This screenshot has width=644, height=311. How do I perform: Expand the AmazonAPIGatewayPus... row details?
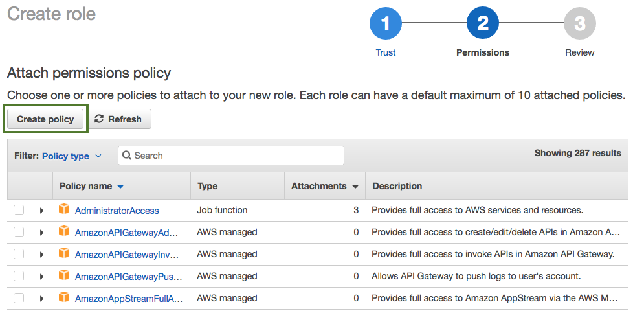coord(42,277)
